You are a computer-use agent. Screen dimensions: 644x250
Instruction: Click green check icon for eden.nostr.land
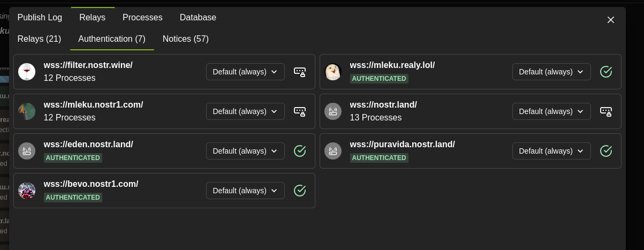[x=300, y=151]
